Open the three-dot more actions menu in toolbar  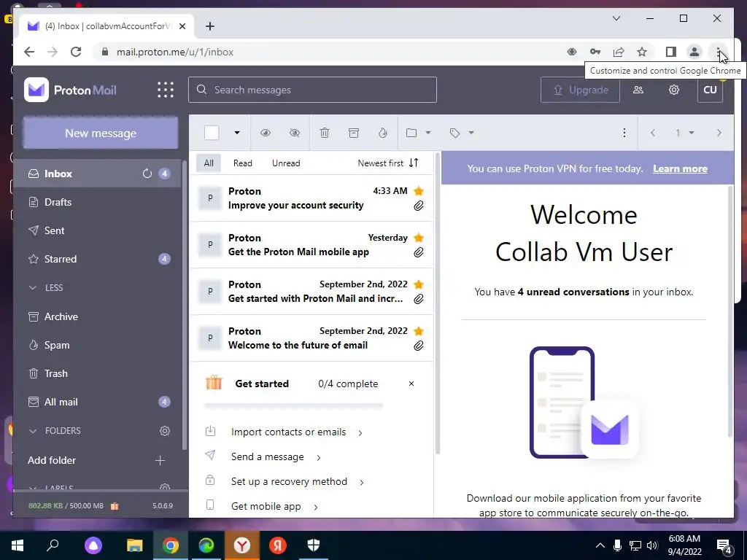pos(624,133)
